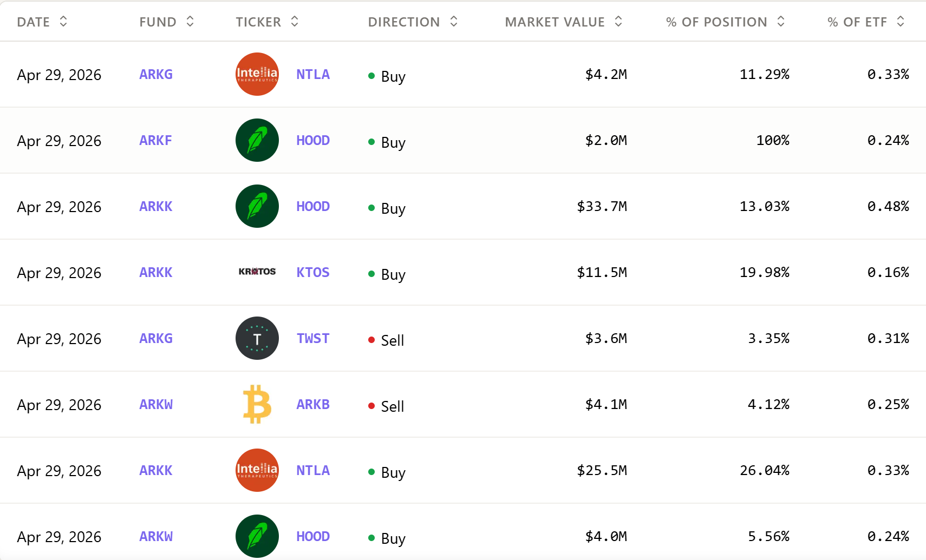Click the Intellia Therapeutics logo in the first row
Viewport: 926px width, 560px height.
[x=257, y=74]
